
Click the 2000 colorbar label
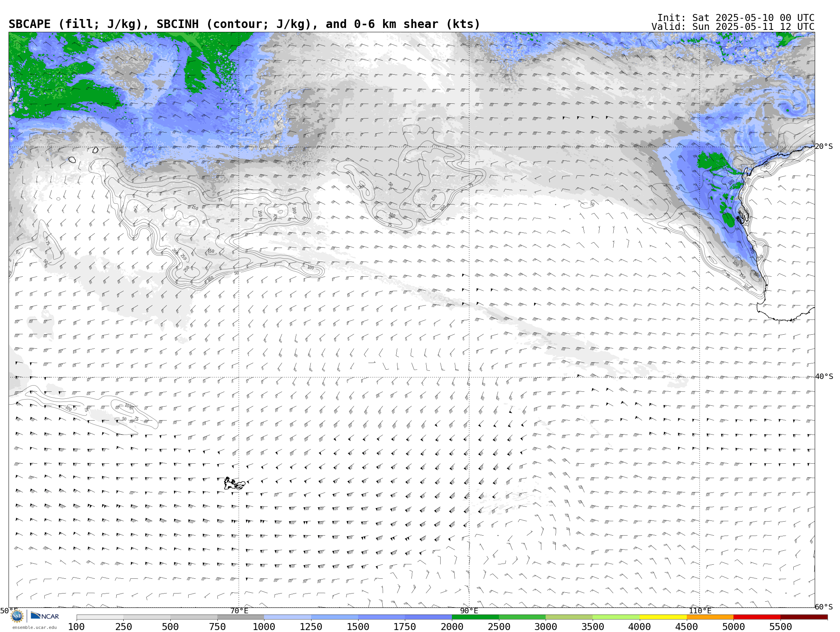point(452,627)
